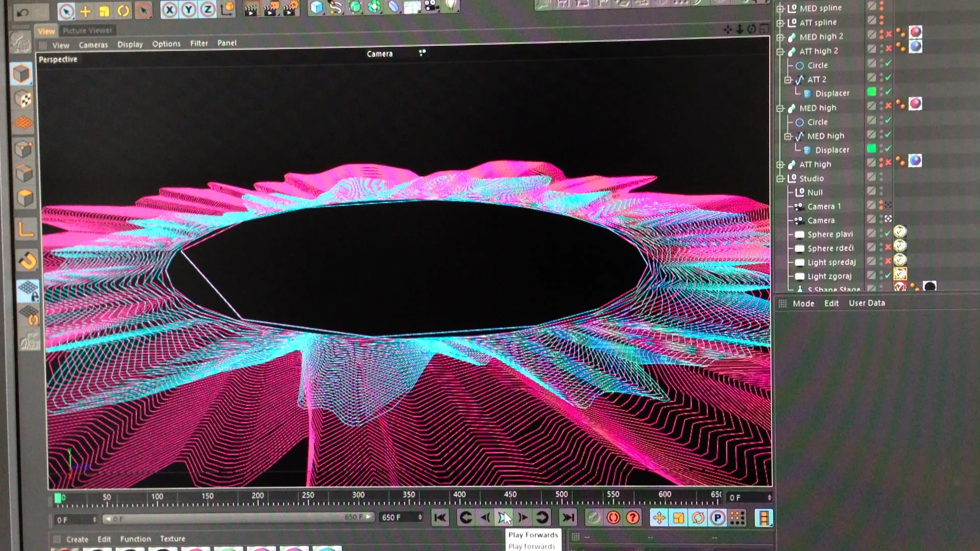Select the Texture mode checkered icon
The image size is (980, 551).
point(23,99)
